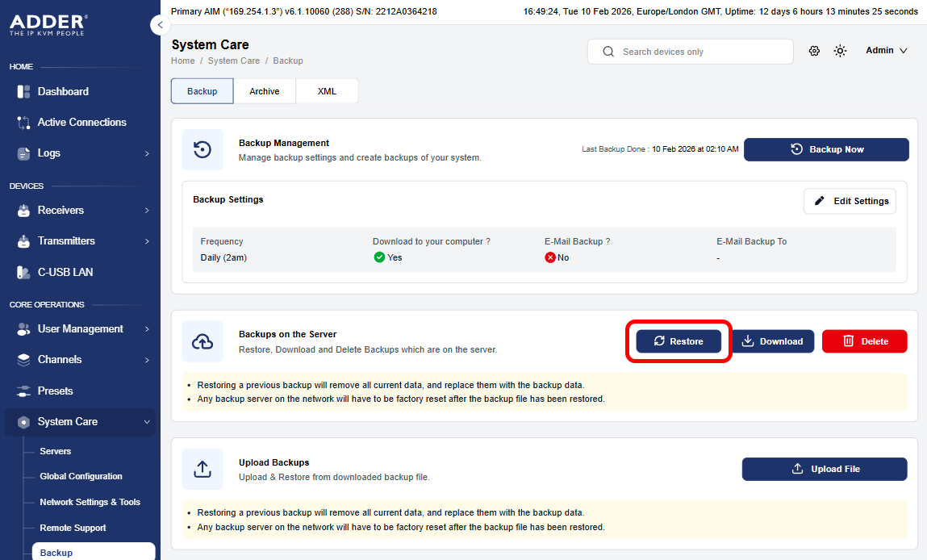
Task: Click Backup Now button
Action: pos(826,149)
